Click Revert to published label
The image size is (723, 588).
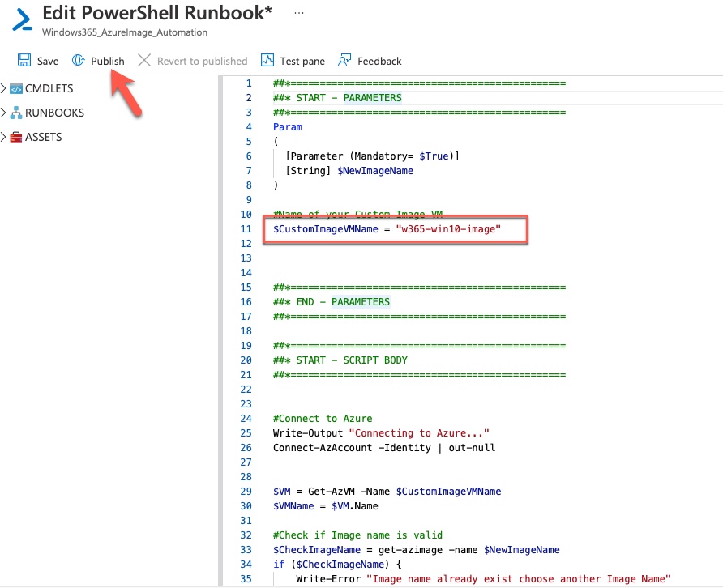[203, 62]
